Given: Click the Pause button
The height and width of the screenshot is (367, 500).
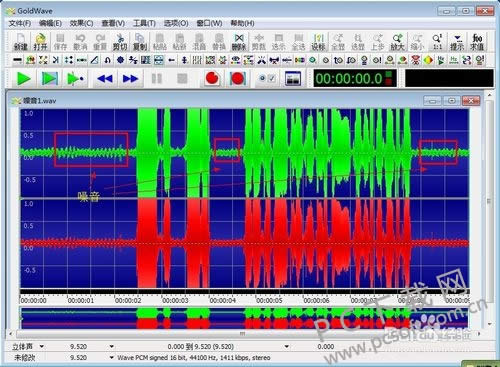Looking at the screenshot, I should [157, 79].
